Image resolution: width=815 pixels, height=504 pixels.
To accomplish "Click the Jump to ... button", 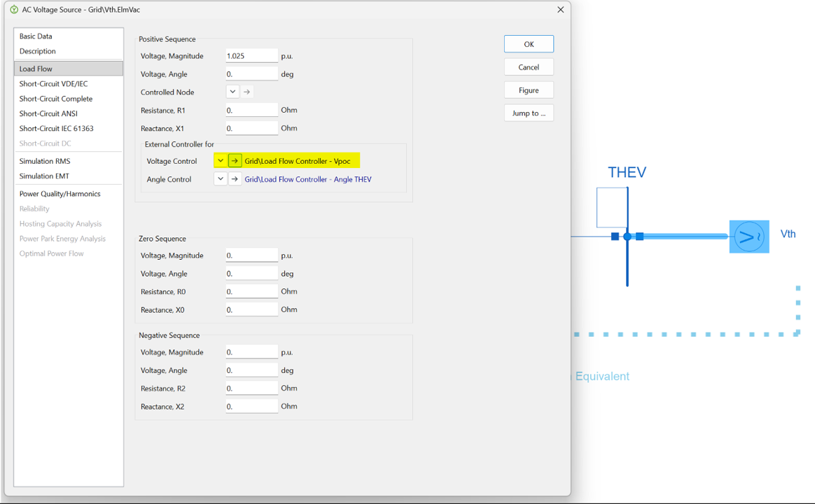I will (x=529, y=113).
